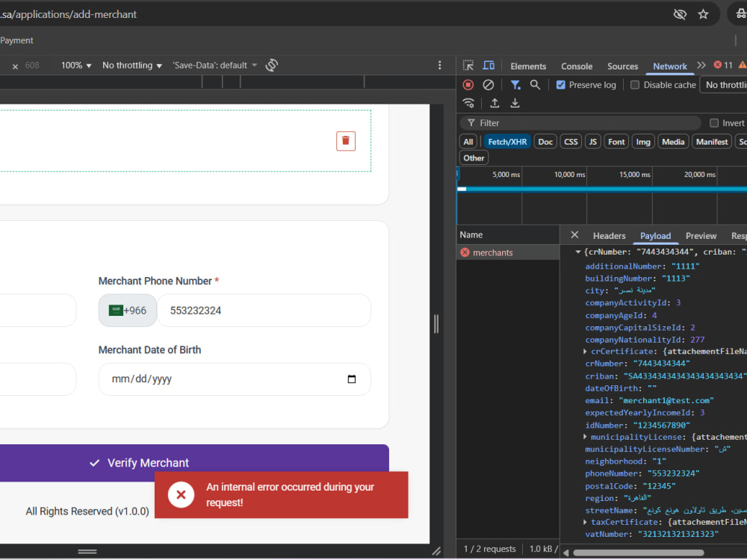Image resolution: width=747 pixels, height=560 pixels.
Task: Select the Network tab
Action: (x=670, y=66)
